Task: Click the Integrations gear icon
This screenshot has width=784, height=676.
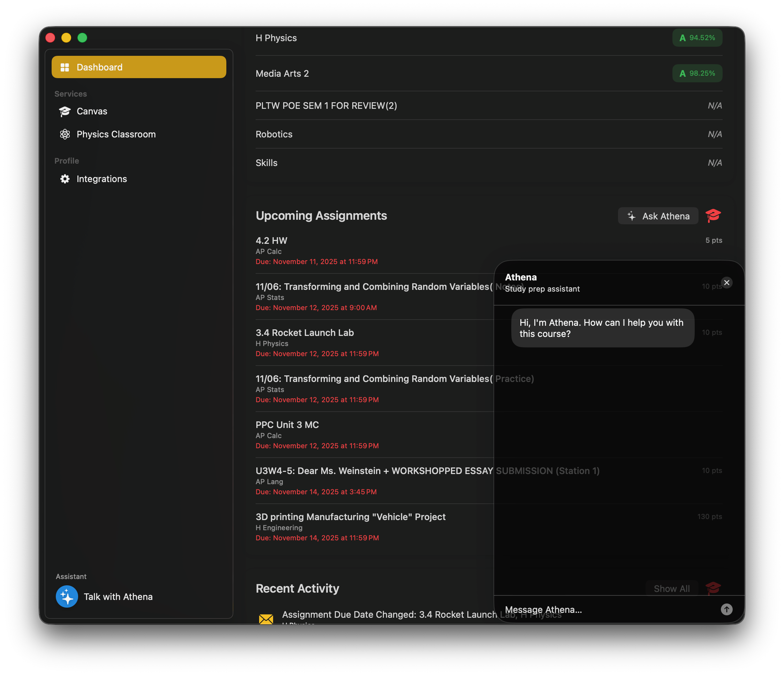Action: (65, 179)
